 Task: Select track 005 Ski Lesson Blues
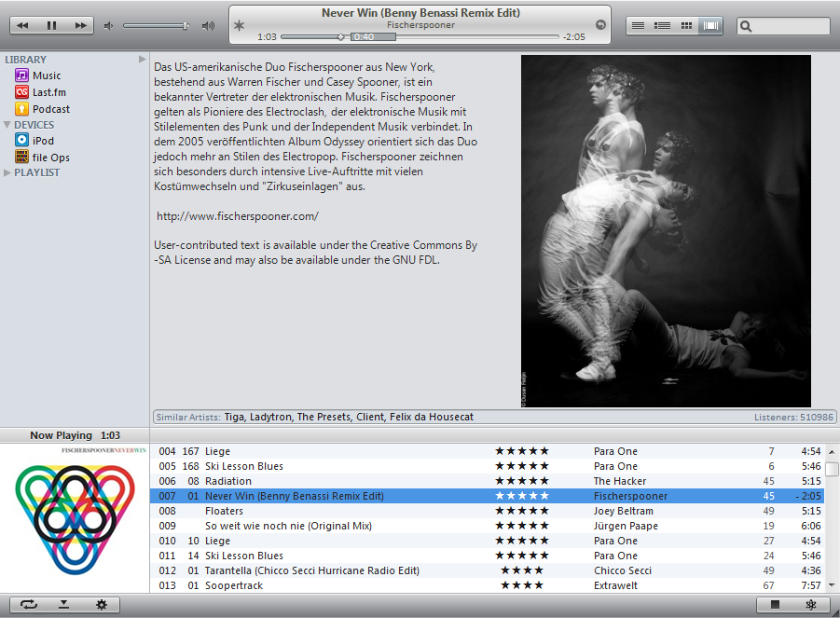click(487, 466)
